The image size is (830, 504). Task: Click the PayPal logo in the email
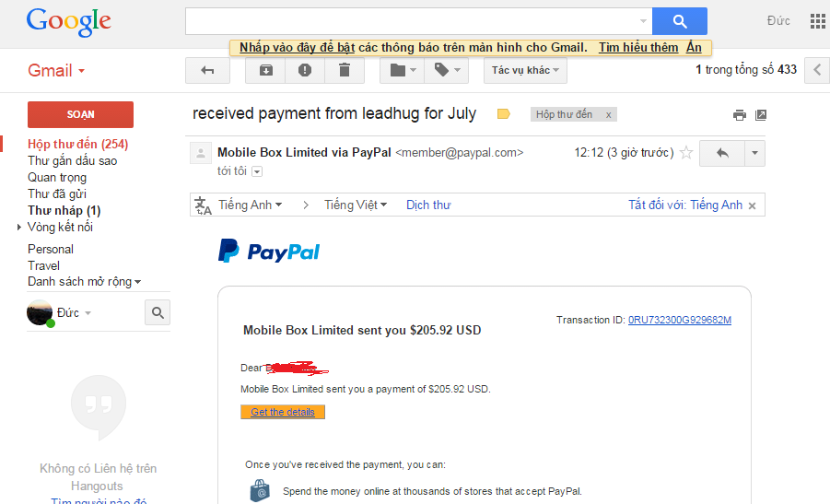pyautogui.click(x=269, y=251)
